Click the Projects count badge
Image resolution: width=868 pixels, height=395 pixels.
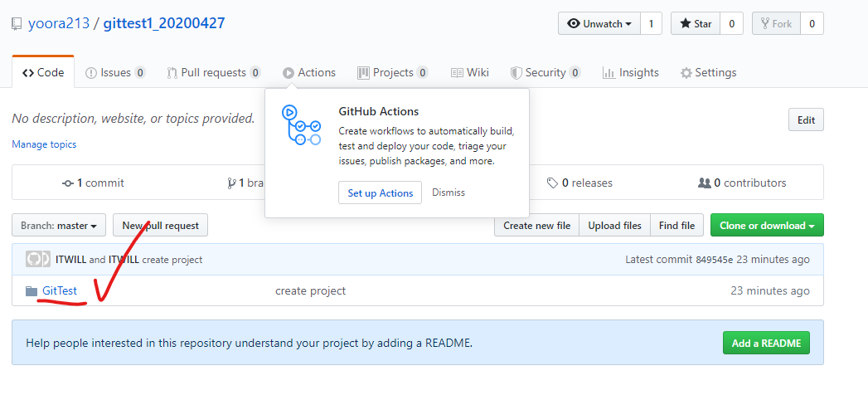[422, 72]
